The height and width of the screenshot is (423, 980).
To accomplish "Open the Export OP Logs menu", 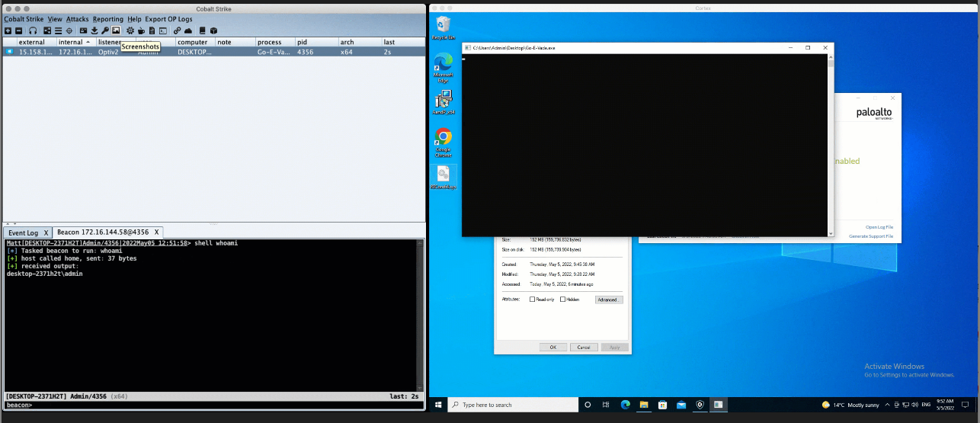I will point(169,19).
